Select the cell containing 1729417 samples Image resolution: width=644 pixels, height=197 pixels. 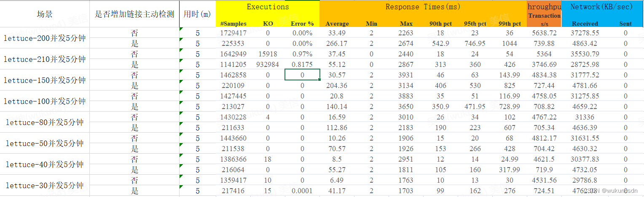pos(233,33)
